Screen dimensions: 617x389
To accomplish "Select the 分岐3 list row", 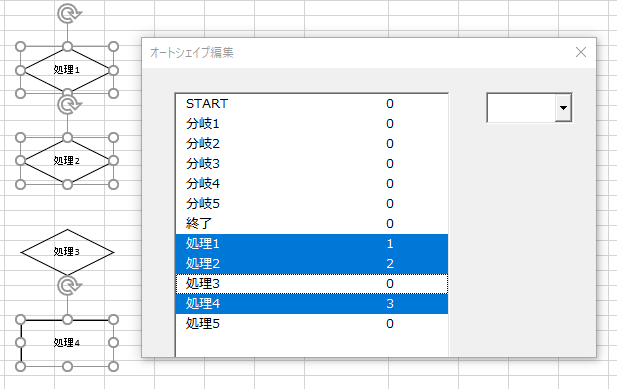I will coord(312,164).
